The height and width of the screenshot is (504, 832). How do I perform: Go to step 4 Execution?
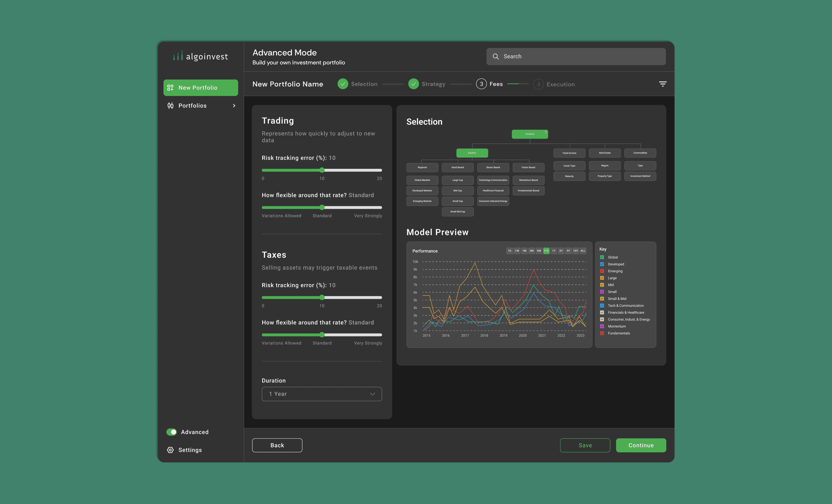[x=539, y=84]
